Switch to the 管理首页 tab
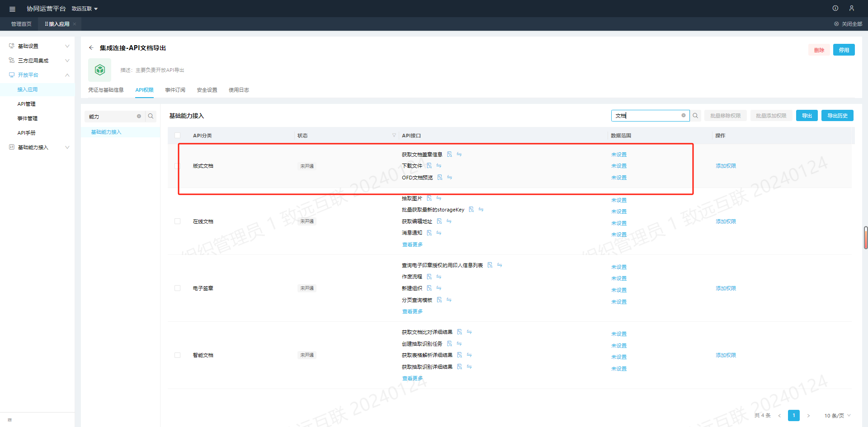This screenshot has width=868, height=427. tap(21, 24)
